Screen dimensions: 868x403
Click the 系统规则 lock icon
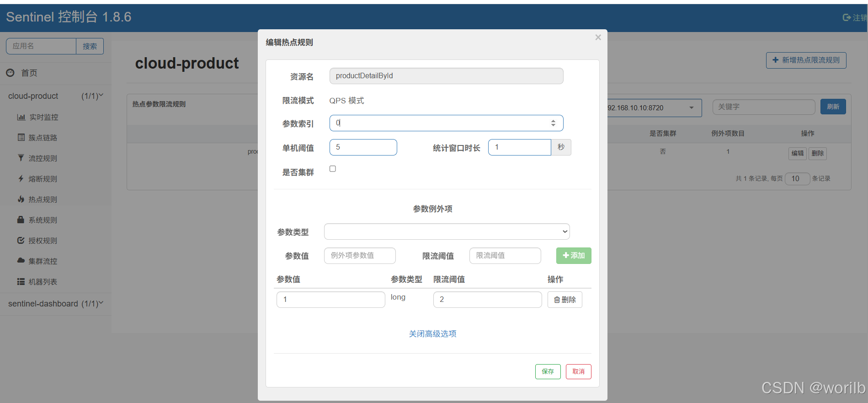pos(21,220)
